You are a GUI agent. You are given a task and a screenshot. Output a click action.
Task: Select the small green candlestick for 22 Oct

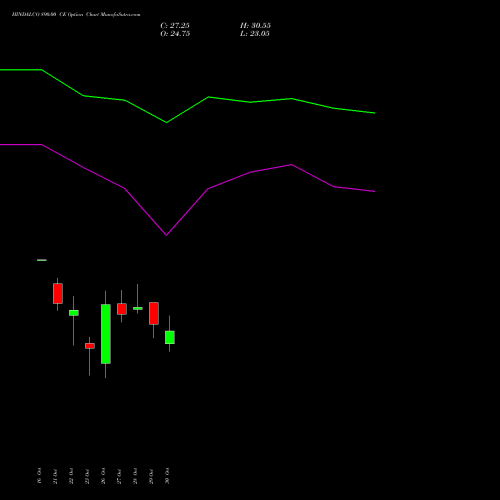tap(74, 313)
